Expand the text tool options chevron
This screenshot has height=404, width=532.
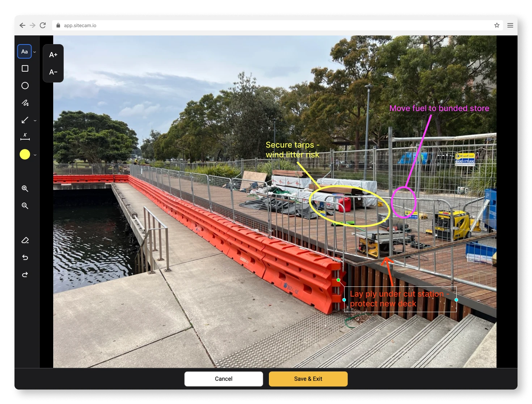pos(35,52)
